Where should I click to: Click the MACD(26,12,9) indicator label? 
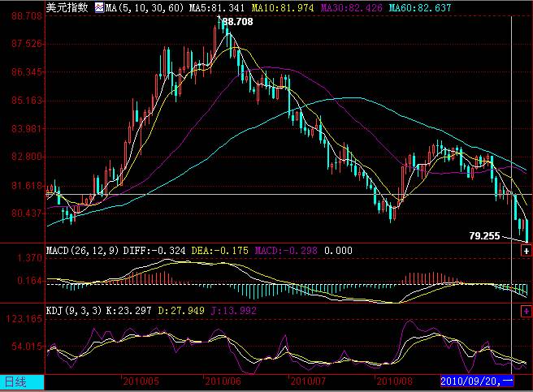82,251
